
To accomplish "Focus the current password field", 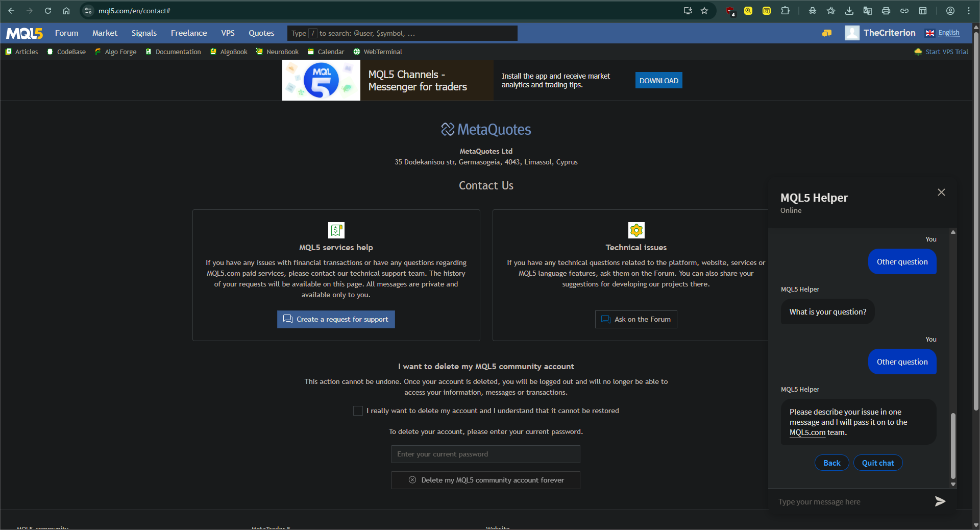I will (486, 454).
